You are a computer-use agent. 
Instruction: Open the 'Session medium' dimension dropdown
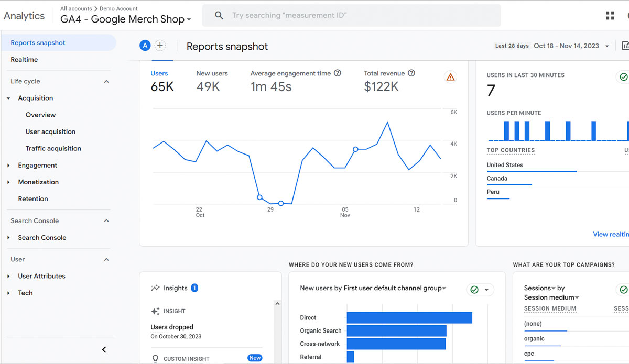click(x=551, y=297)
